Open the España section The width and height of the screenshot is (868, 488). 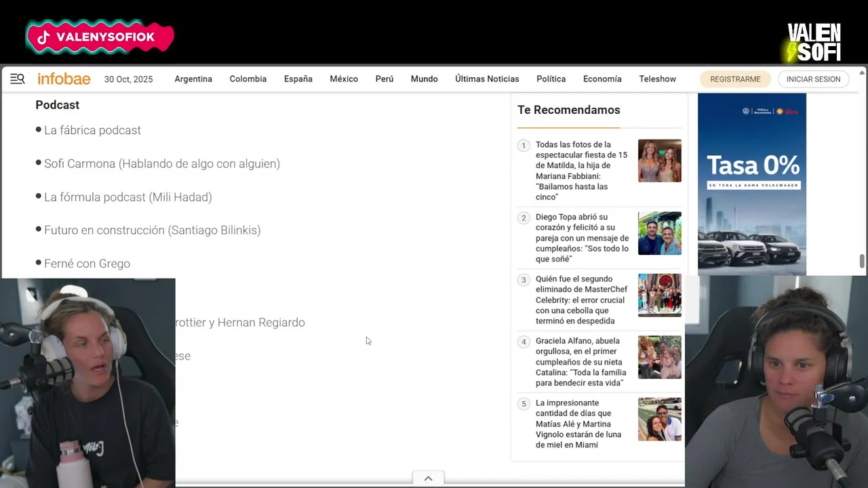coord(298,79)
